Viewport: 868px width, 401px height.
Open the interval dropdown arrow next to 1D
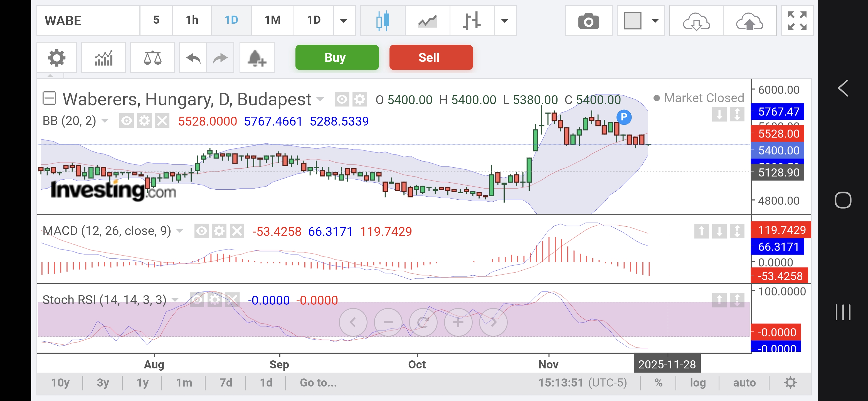pyautogui.click(x=343, y=21)
